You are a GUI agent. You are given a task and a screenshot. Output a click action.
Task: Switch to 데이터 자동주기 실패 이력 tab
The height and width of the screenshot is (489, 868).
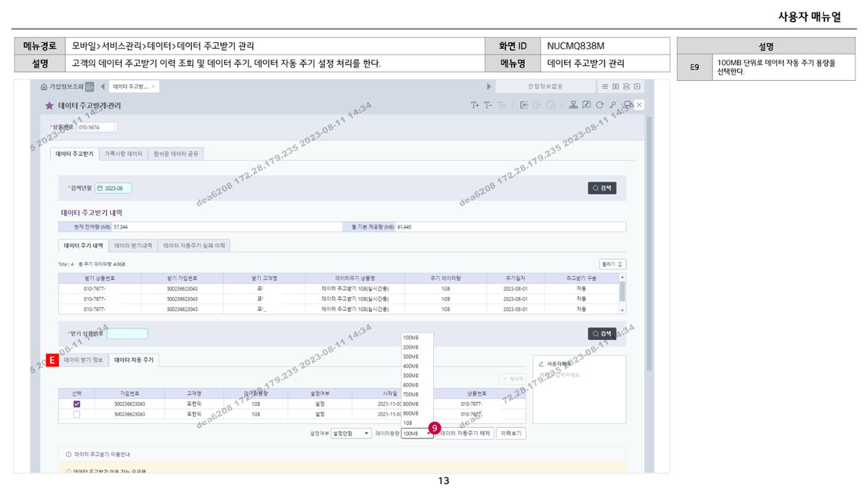(x=194, y=245)
